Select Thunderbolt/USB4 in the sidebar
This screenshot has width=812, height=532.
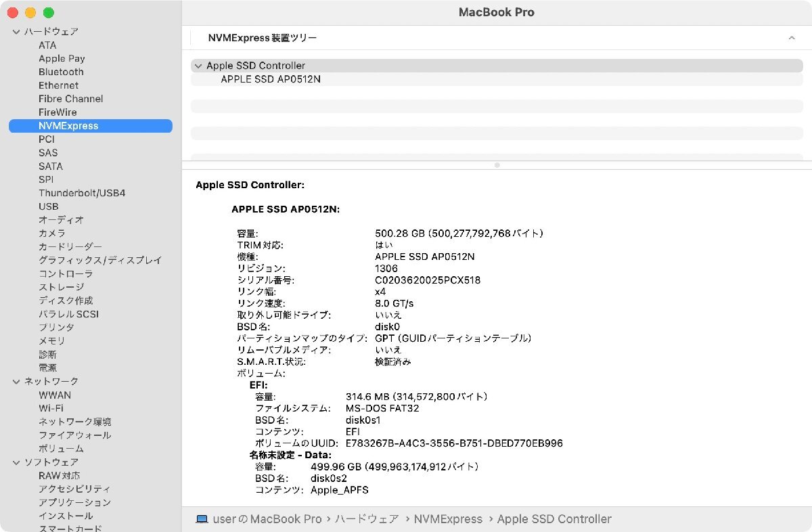(82, 193)
